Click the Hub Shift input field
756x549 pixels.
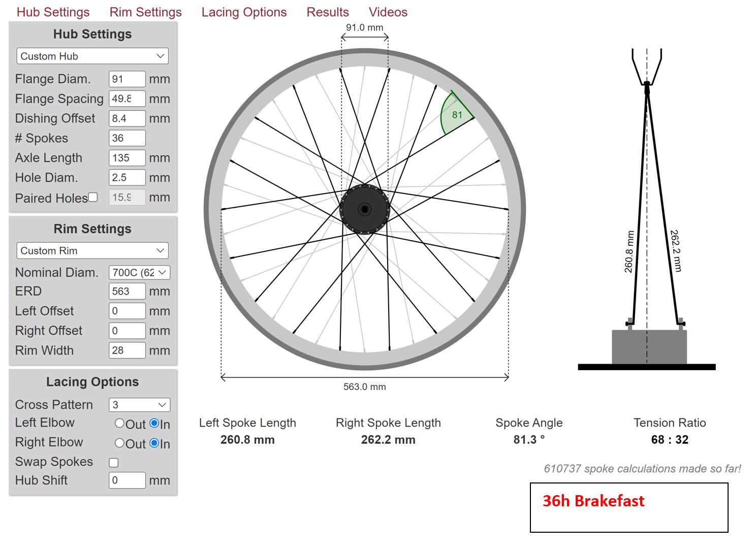[x=127, y=480]
